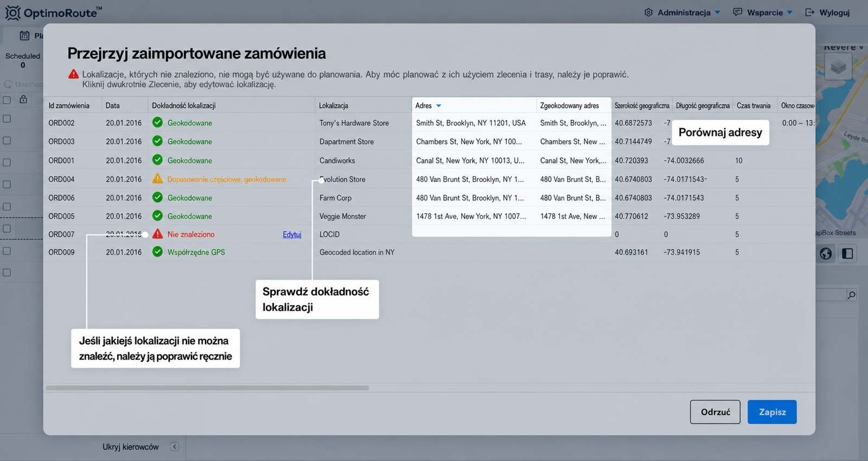Click green check icon in ORD002 row
This screenshot has height=461, width=868.
[x=157, y=123]
